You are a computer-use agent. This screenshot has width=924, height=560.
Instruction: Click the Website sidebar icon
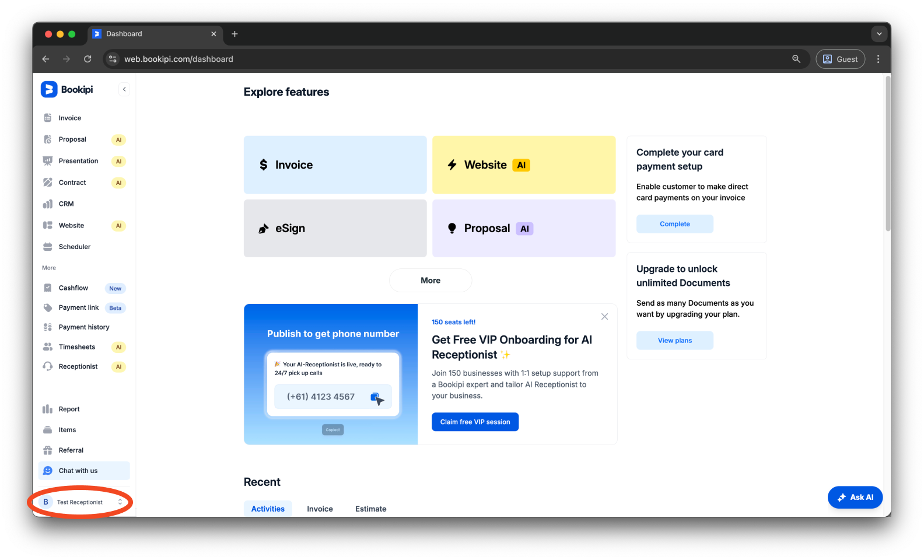pyautogui.click(x=48, y=225)
